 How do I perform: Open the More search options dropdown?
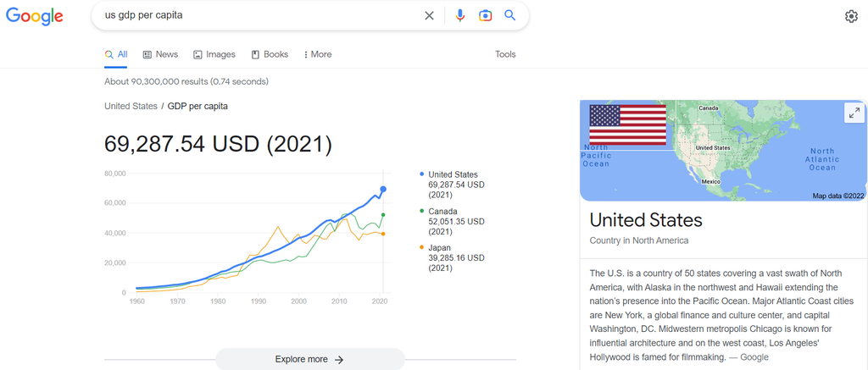[318, 54]
